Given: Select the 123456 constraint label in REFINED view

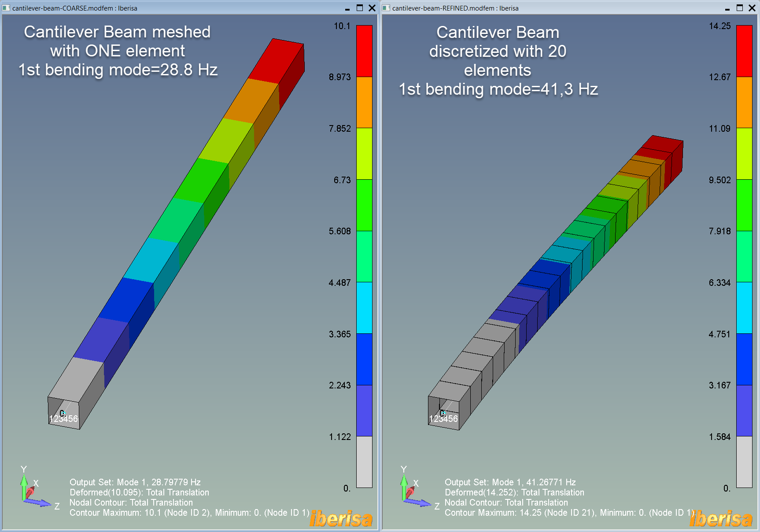Looking at the screenshot, I should click(443, 419).
